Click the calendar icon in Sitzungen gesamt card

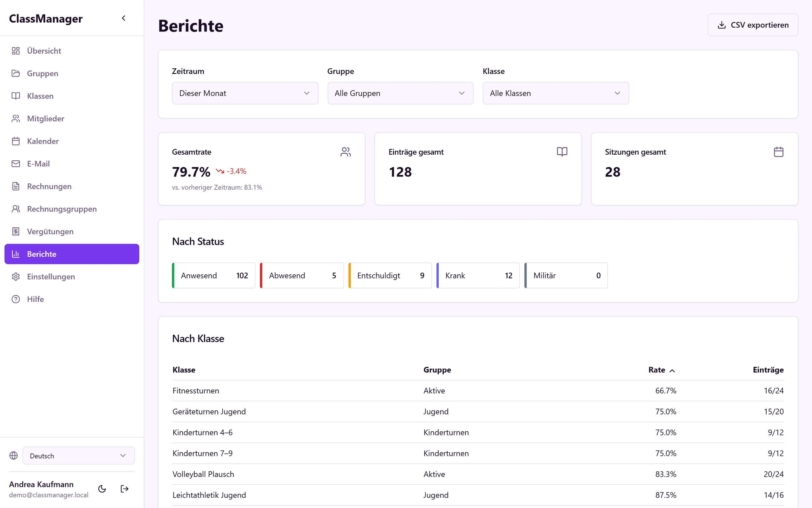coord(778,152)
